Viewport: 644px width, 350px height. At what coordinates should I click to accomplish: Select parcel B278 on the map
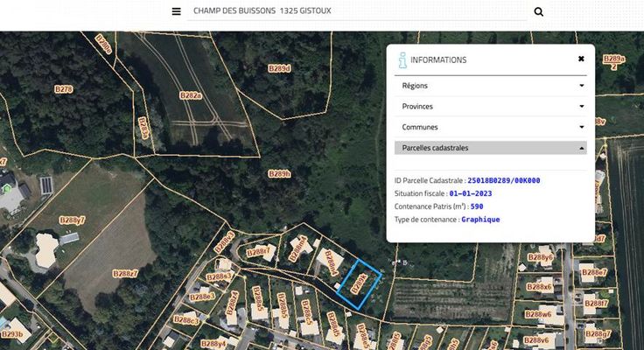pos(64,89)
